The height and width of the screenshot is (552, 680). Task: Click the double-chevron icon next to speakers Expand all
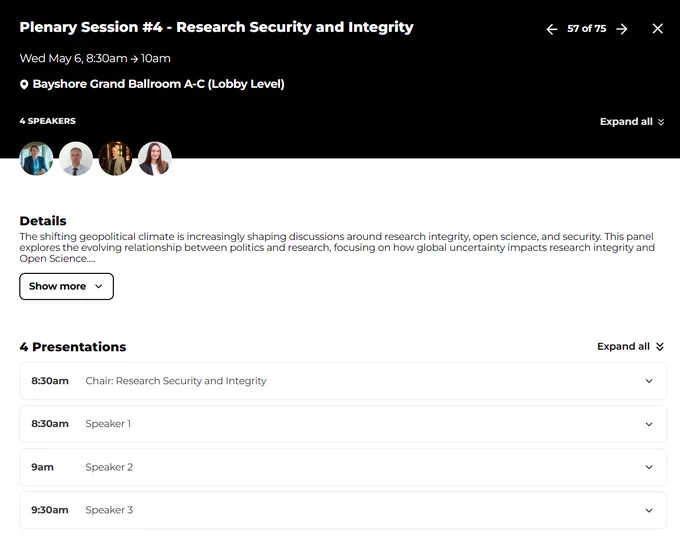click(x=661, y=122)
